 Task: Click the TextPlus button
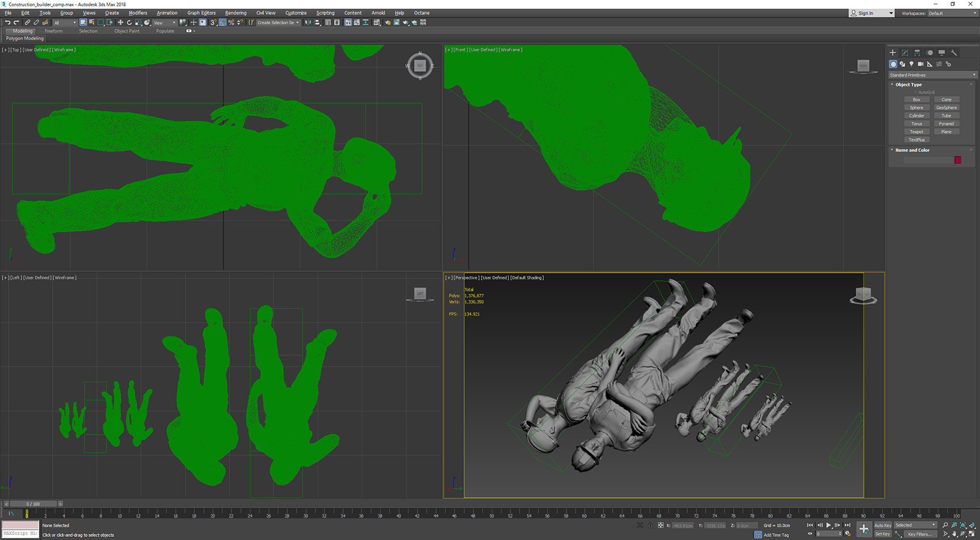click(916, 140)
